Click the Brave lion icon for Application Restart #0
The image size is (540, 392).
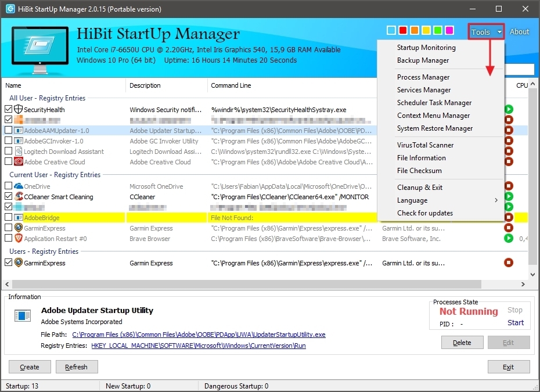pos(18,238)
